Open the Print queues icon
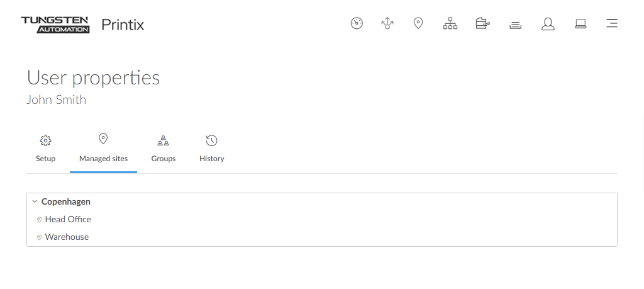 [x=515, y=25]
